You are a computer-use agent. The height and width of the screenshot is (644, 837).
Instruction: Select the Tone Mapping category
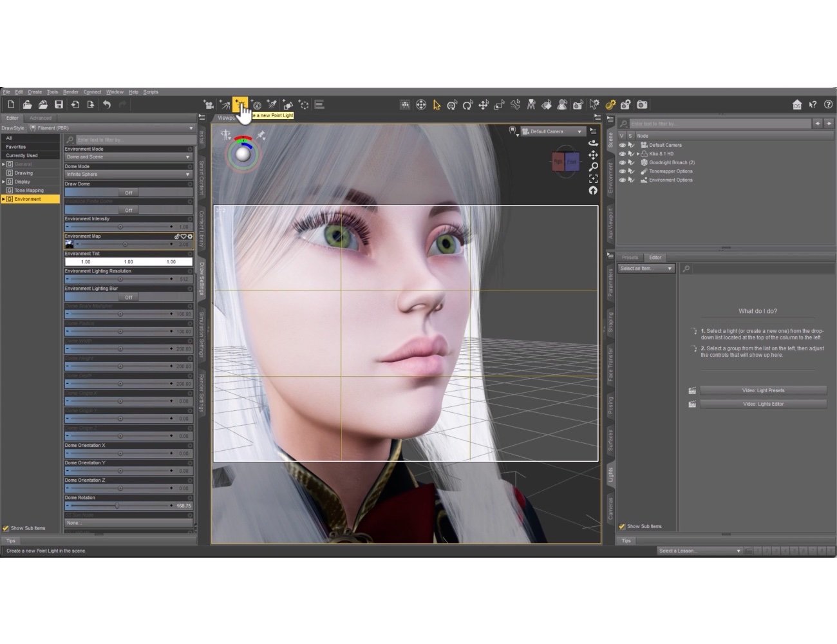(29, 191)
